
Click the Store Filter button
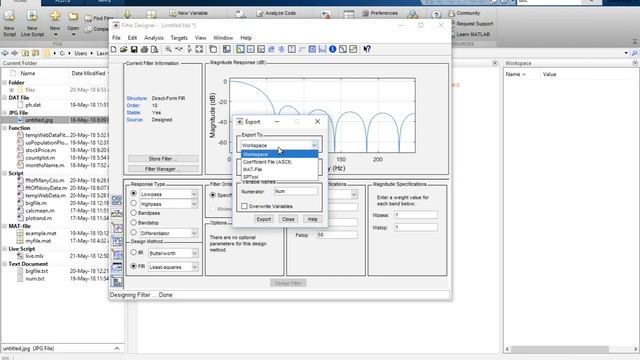163,158
